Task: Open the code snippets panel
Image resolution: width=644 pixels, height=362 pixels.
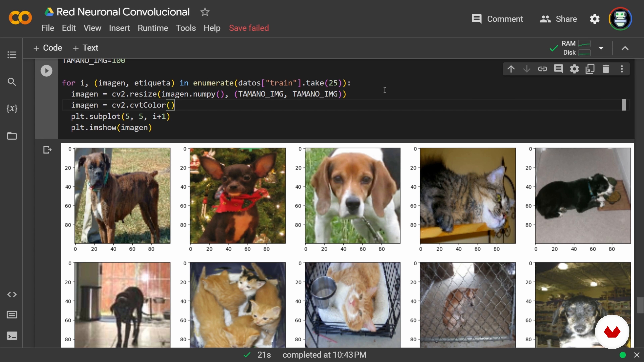Action: 12,295
